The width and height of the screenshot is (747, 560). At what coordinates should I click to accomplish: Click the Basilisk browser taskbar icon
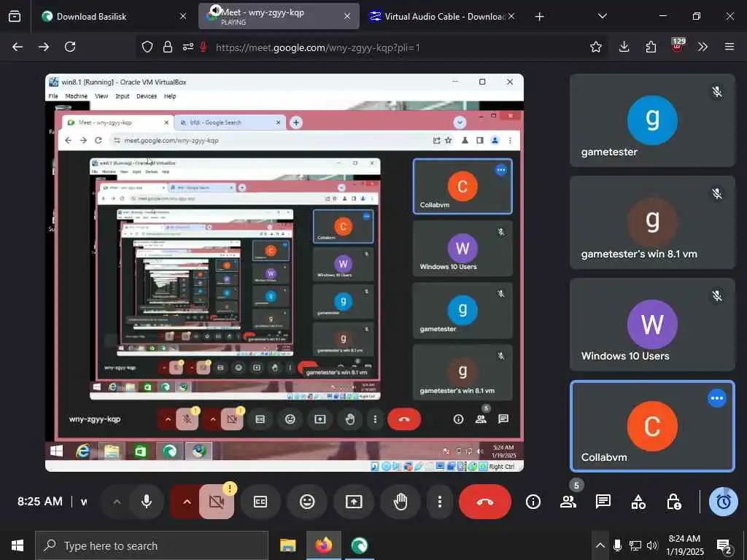[359, 545]
